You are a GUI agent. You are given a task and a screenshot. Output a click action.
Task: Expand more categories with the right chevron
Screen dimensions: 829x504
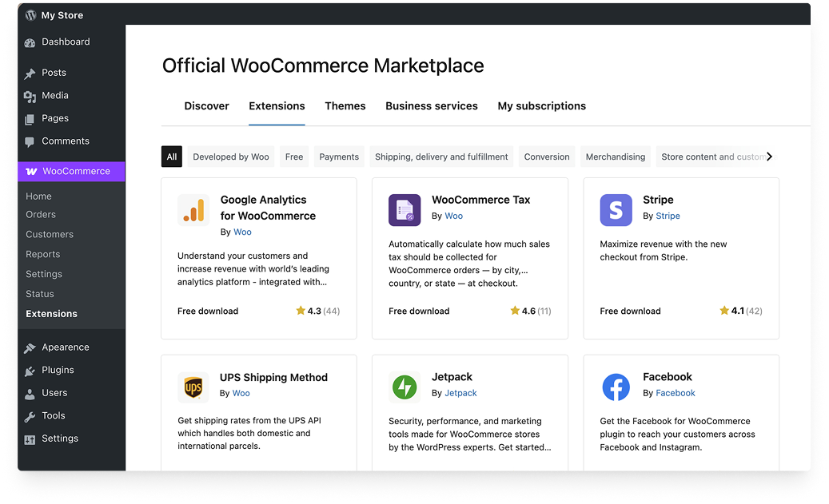(x=769, y=157)
